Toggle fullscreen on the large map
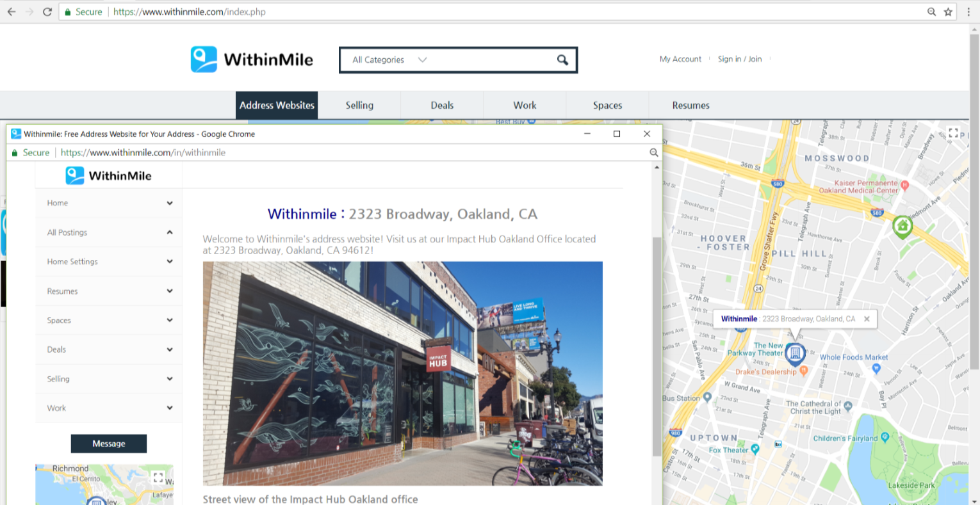The image size is (980, 505). 953,133
